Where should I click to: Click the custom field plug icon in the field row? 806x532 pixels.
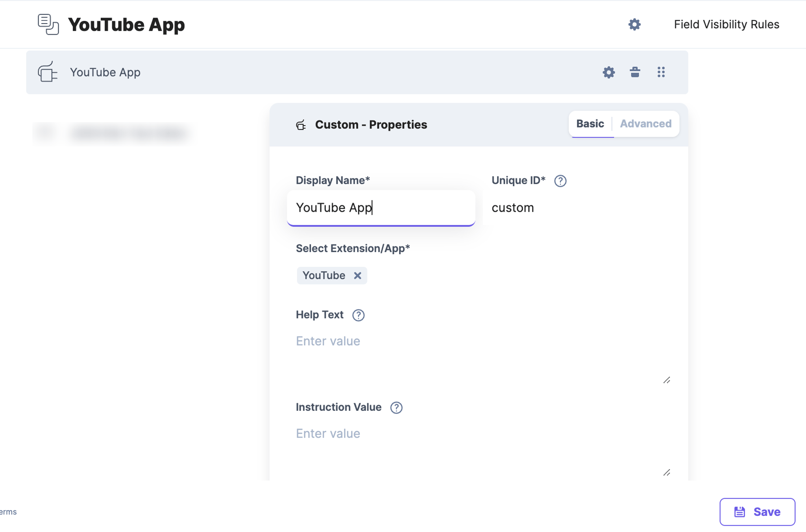[48, 72]
